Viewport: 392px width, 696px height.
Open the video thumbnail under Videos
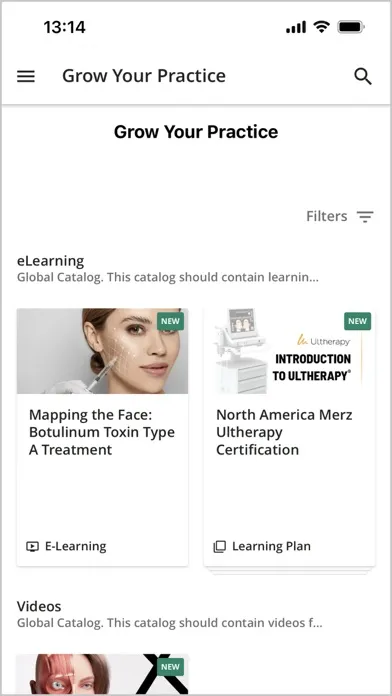[103, 674]
